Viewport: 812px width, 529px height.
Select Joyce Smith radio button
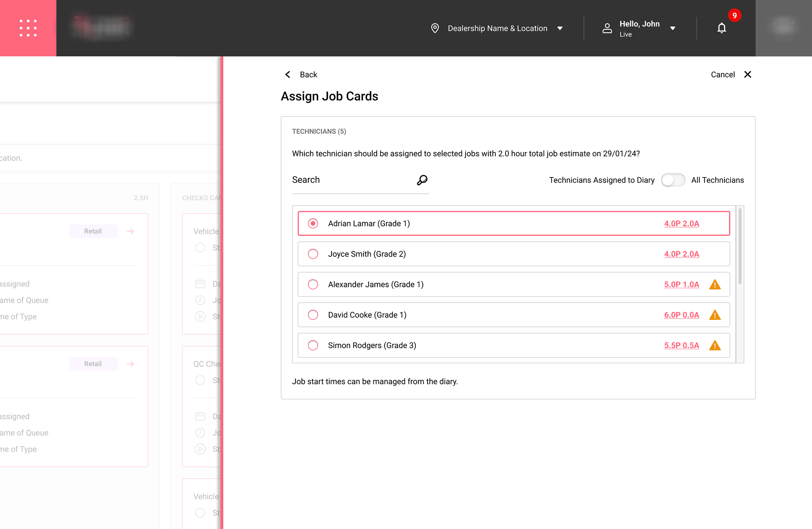[x=313, y=254]
